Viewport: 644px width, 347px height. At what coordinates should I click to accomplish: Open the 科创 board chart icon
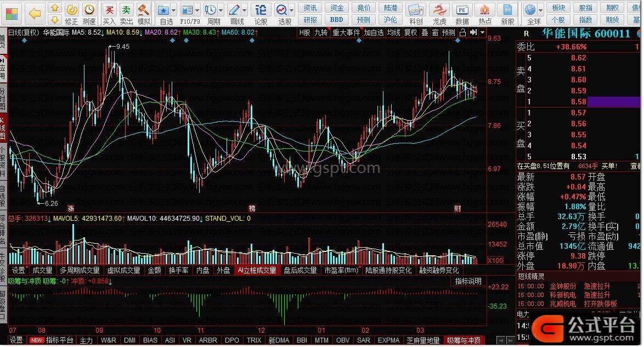416,14
